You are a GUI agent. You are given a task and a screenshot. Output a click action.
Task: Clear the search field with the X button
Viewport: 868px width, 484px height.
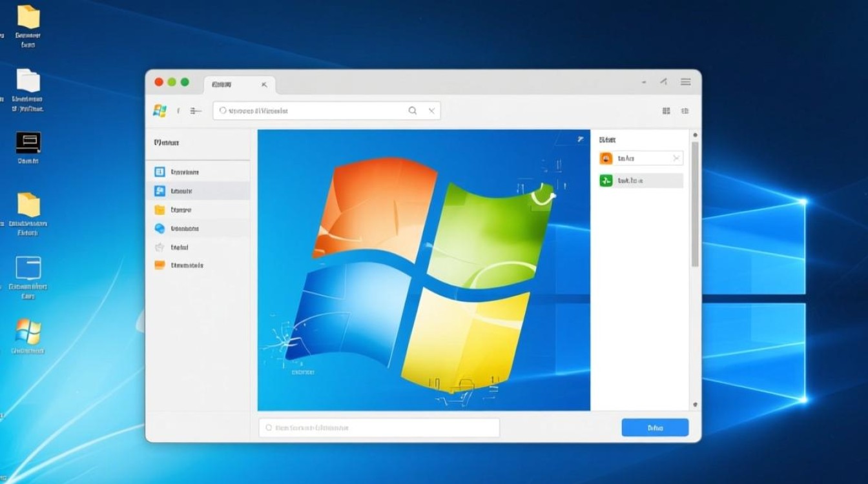431,110
